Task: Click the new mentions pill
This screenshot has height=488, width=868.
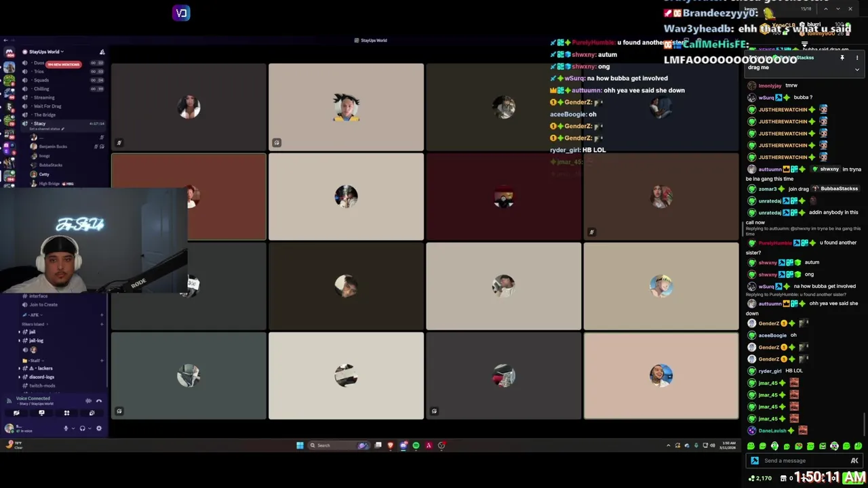Action: coord(64,64)
